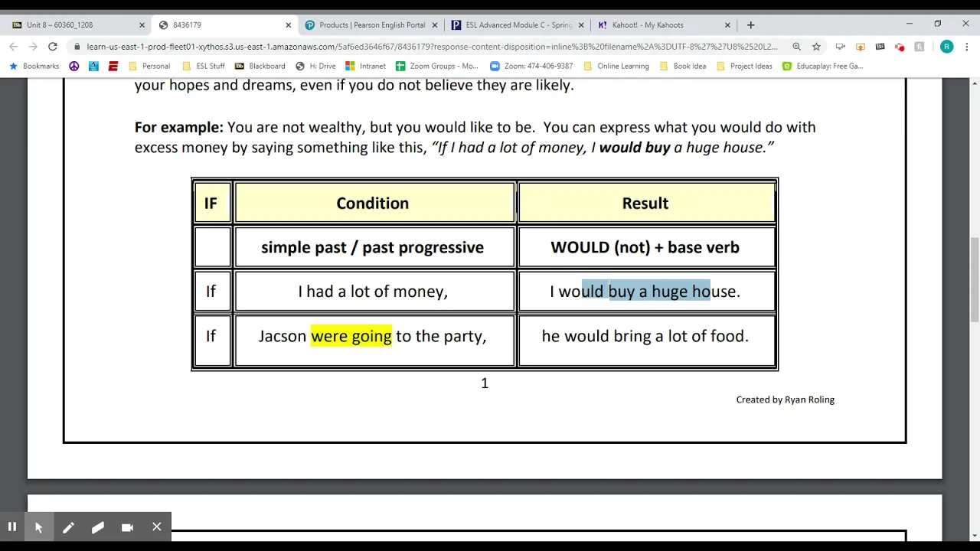
Task: Go forward in browser history
Action: [x=33, y=47]
